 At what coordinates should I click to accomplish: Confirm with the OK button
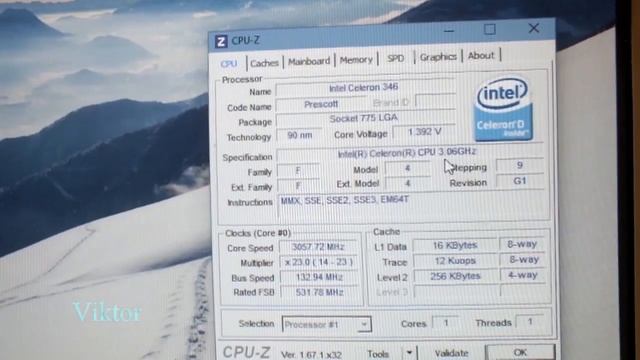pos(520,352)
